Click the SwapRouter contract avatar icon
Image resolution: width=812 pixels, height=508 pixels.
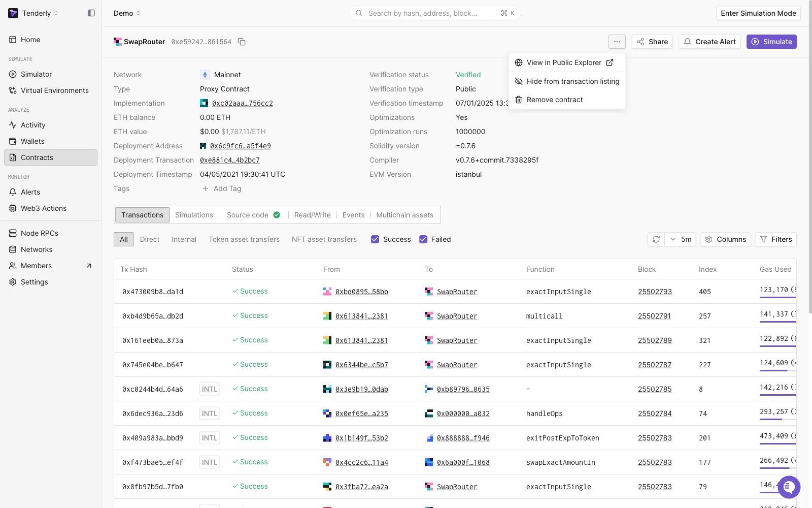click(x=118, y=42)
